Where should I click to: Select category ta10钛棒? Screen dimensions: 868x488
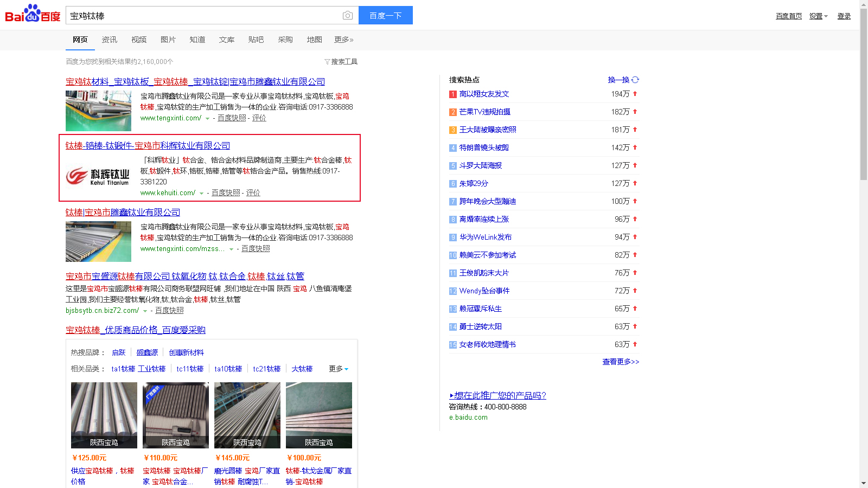228,369
